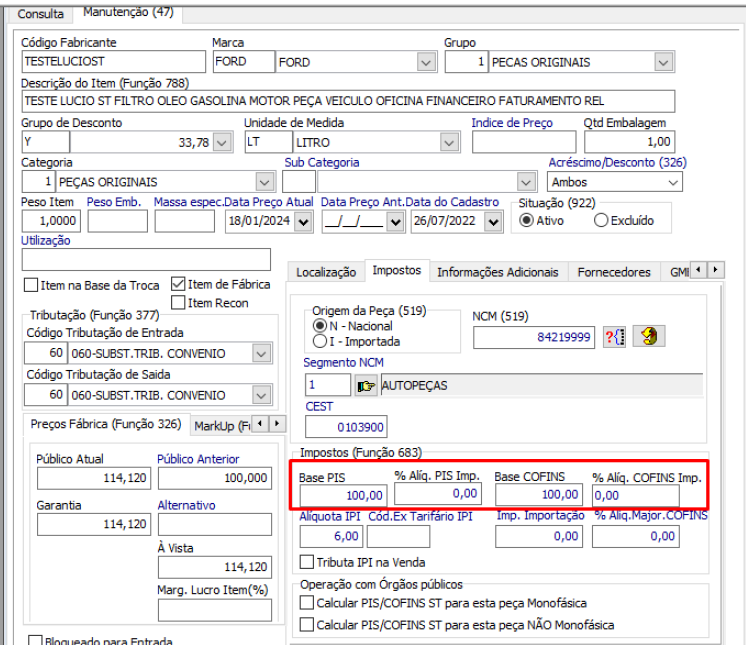The width and height of the screenshot is (746, 645).
Task: Click the NCM 84219999 field
Action: pos(534,337)
